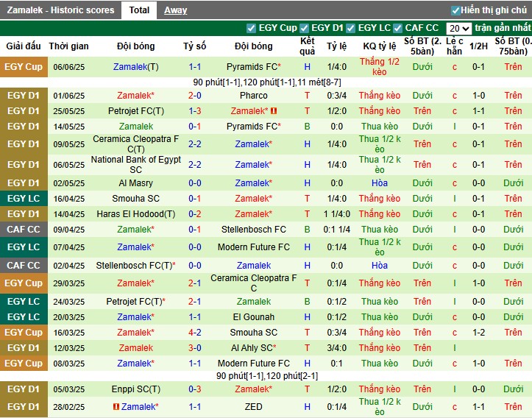
Task: Click the Thời gian column header
Action: pos(68,46)
